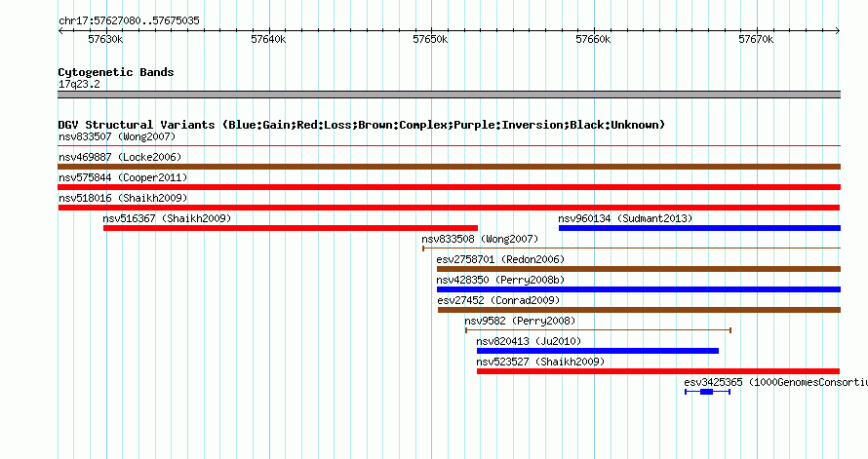Viewport: 868px width, 459px height.
Task: Click the chr17:57627080..57675035 coordinate label
Action: [x=129, y=20]
